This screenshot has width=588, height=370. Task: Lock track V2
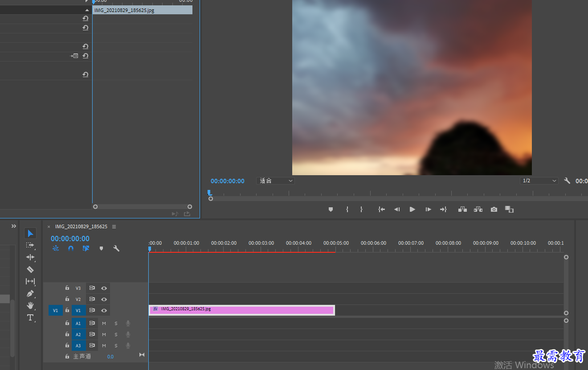pos(67,299)
